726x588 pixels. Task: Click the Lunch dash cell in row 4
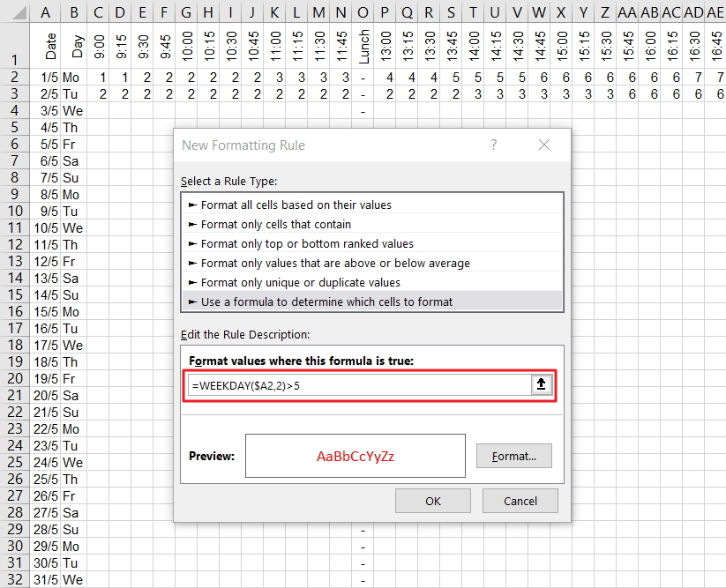pyautogui.click(x=363, y=110)
